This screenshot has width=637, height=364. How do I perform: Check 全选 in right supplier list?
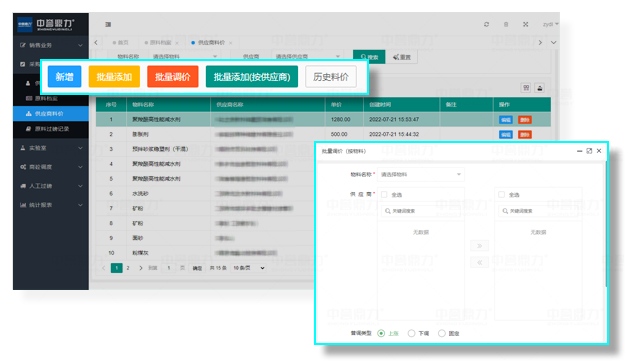(502, 195)
